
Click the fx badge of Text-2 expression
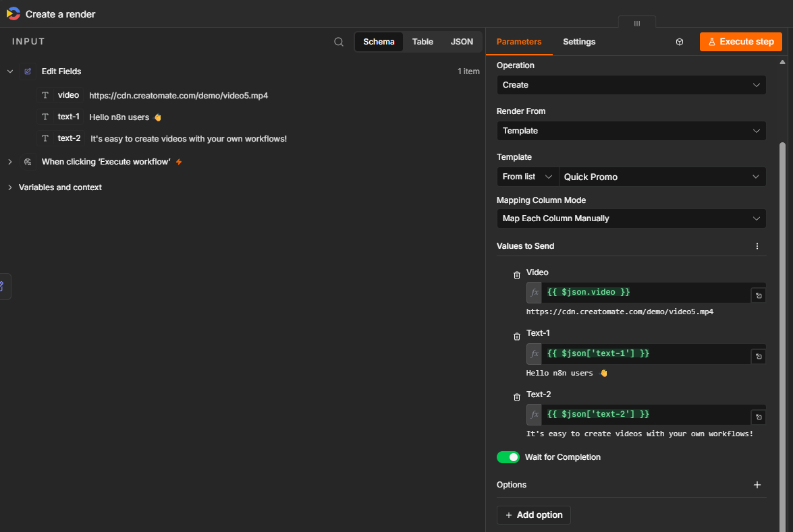[534, 414]
